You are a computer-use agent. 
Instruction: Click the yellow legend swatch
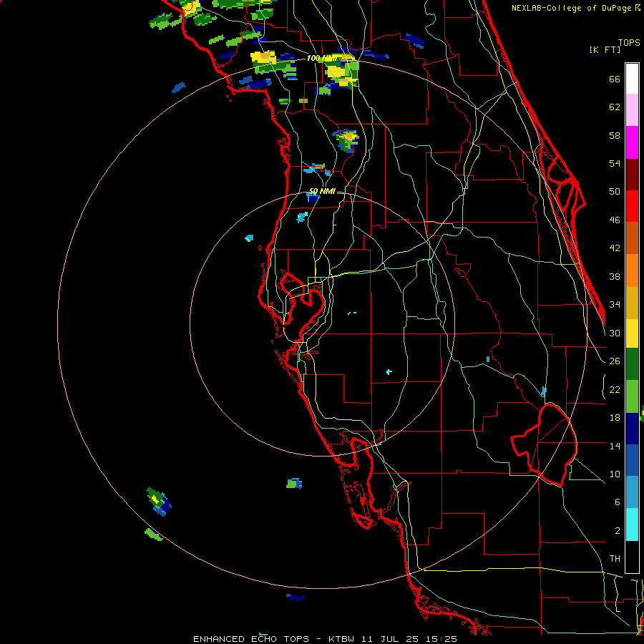pyautogui.click(x=632, y=333)
